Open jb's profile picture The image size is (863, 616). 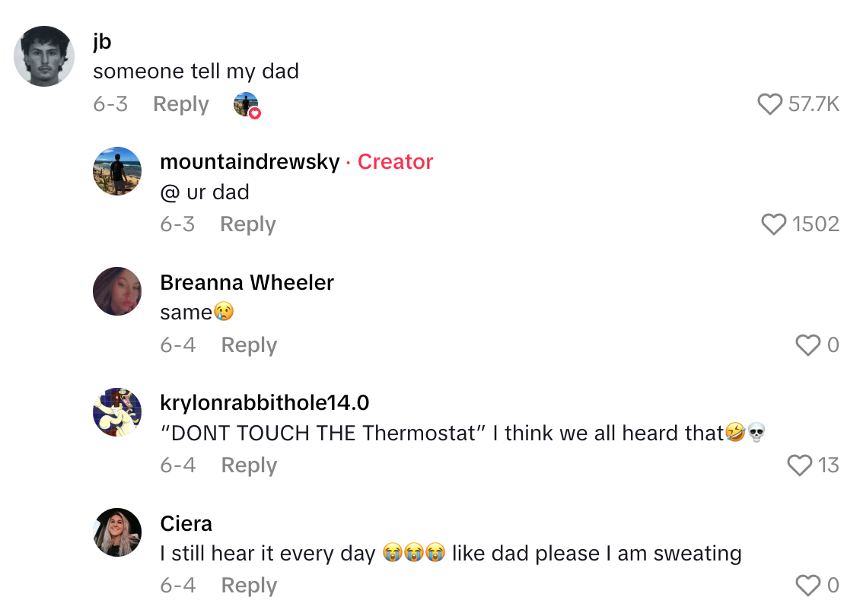pyautogui.click(x=45, y=56)
